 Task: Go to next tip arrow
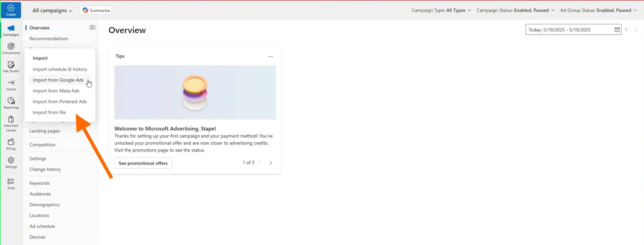coord(270,163)
